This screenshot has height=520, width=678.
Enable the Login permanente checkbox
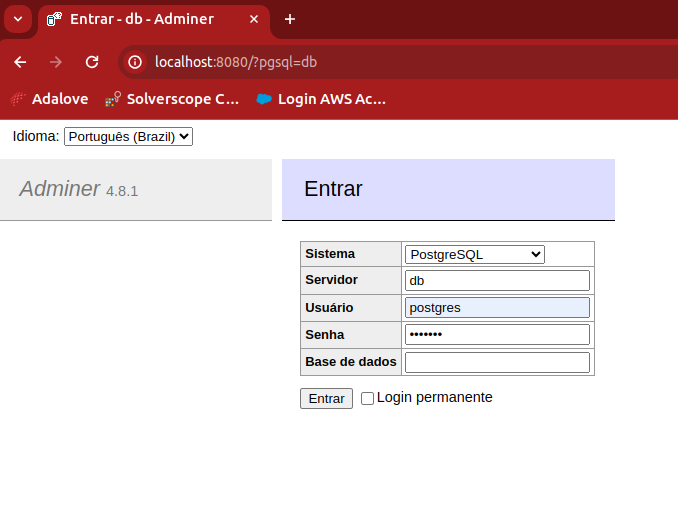coord(368,398)
